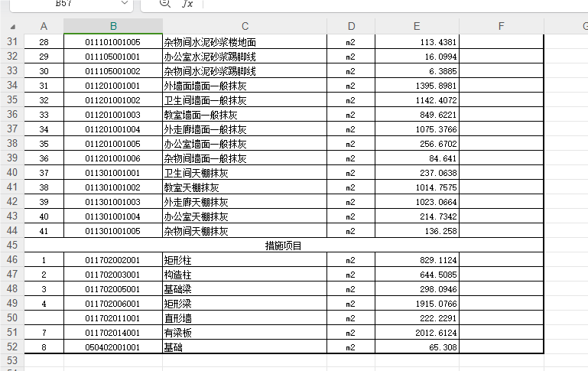Image resolution: width=588 pixels, height=371 pixels.
Task: Select column A header
Action: click(44, 26)
